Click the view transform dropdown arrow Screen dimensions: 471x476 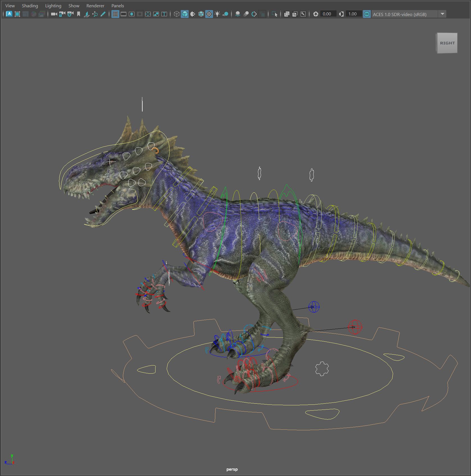(x=442, y=14)
